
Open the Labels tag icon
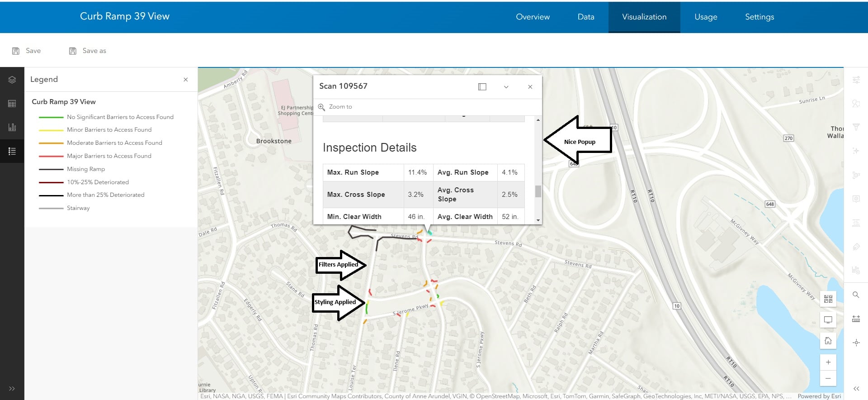(856, 247)
